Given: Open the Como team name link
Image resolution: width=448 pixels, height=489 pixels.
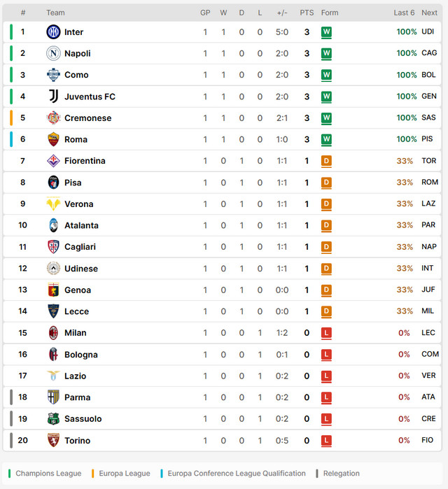Looking at the screenshot, I should (x=76, y=75).
